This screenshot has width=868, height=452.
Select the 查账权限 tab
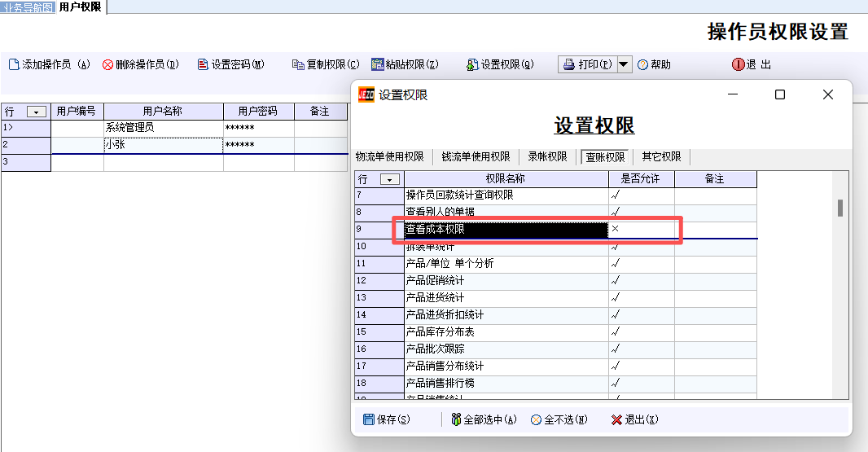605,157
